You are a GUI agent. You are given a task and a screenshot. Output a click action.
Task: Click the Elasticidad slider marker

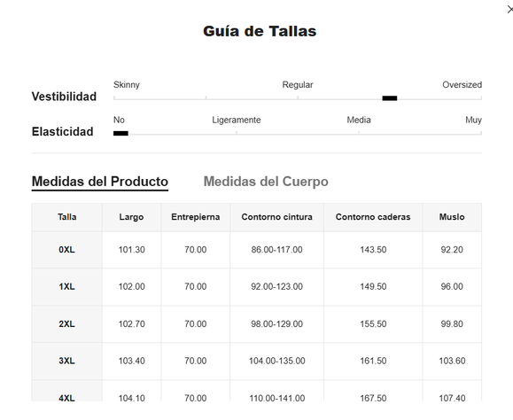point(120,133)
